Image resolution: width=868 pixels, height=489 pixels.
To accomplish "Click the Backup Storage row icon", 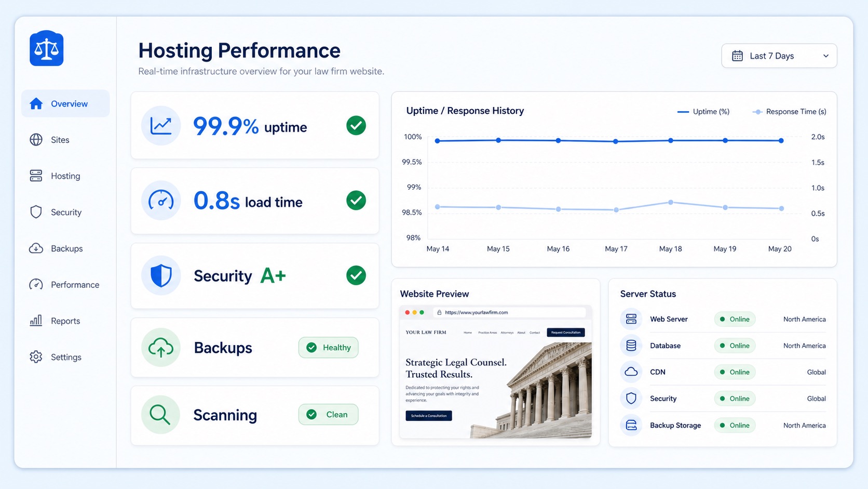I will 631,425.
